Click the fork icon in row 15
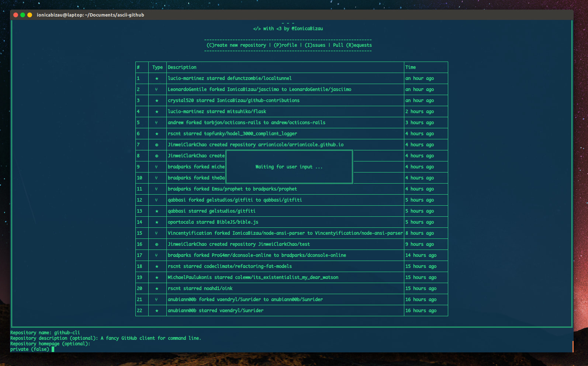Image resolution: width=588 pixels, height=366 pixels. coord(156,233)
